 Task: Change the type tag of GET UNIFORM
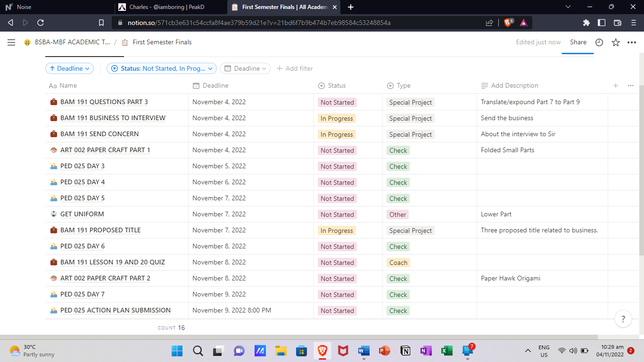point(397,214)
